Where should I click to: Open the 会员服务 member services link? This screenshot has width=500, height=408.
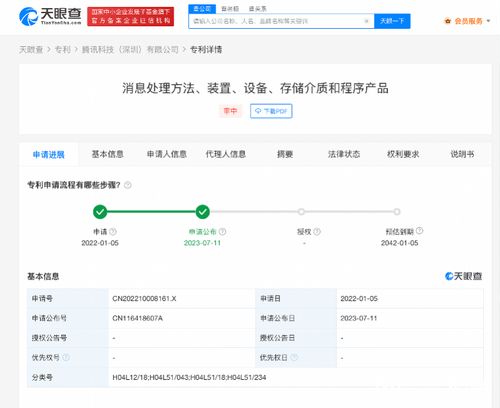(x=468, y=21)
